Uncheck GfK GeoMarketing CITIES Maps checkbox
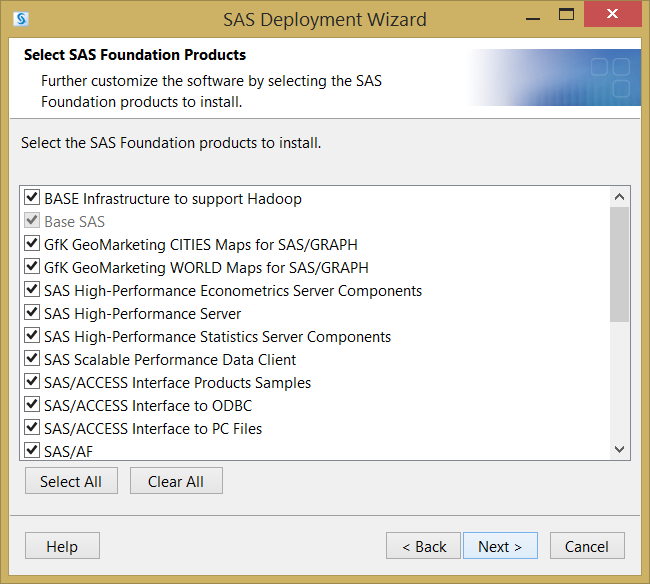 (x=32, y=243)
